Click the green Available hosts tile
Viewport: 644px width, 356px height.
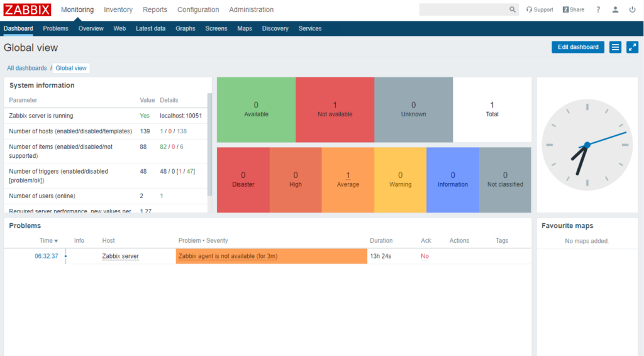pos(256,109)
